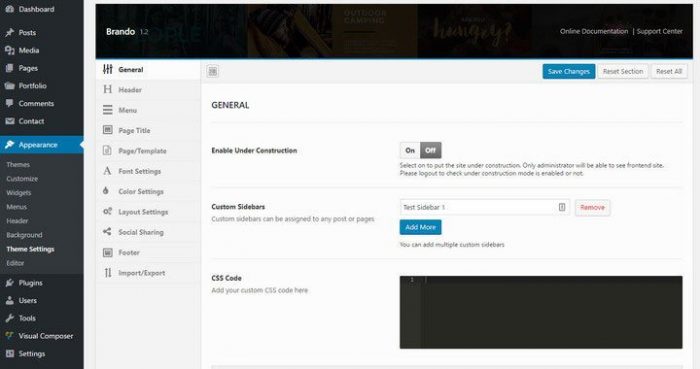The image size is (700, 369).
Task: Click the Appearance menu item label
Action: (x=38, y=145)
